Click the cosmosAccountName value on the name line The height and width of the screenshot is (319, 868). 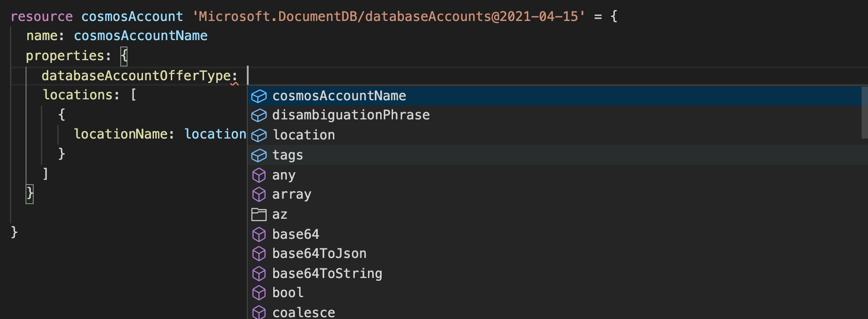pos(141,36)
